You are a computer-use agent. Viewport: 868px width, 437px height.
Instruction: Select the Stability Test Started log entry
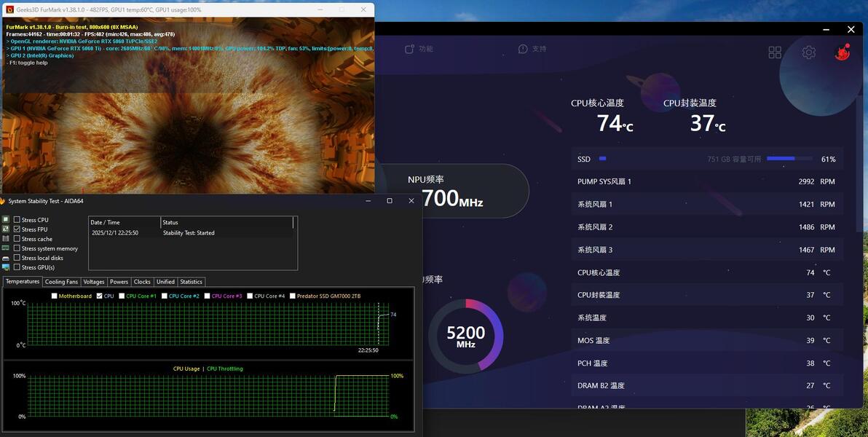[x=193, y=233]
